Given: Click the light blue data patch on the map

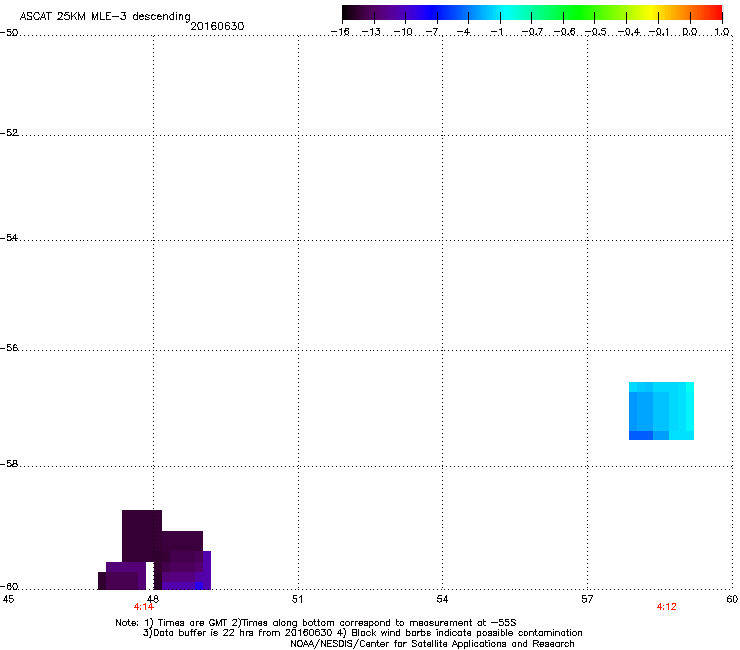Looking at the screenshot, I should pos(661,411).
